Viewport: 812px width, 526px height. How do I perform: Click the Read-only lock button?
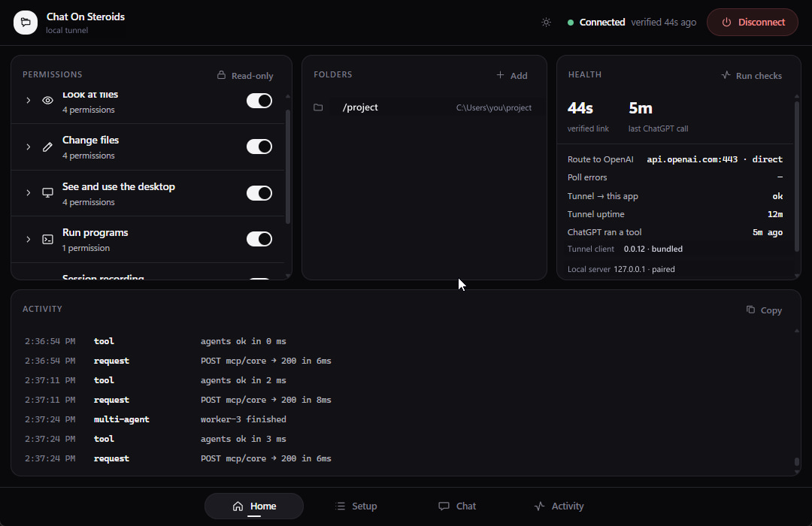(x=245, y=76)
